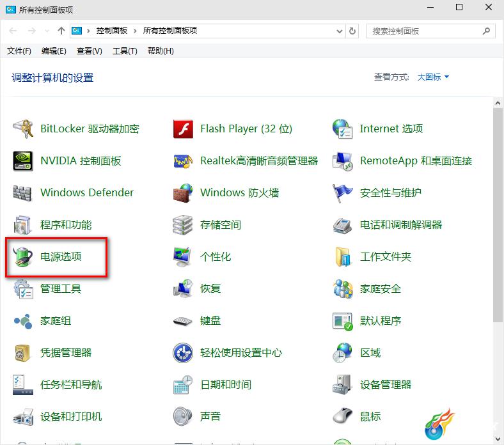Expand the address bar history dropdown
This screenshot has height=445, width=504.
coord(340,31)
